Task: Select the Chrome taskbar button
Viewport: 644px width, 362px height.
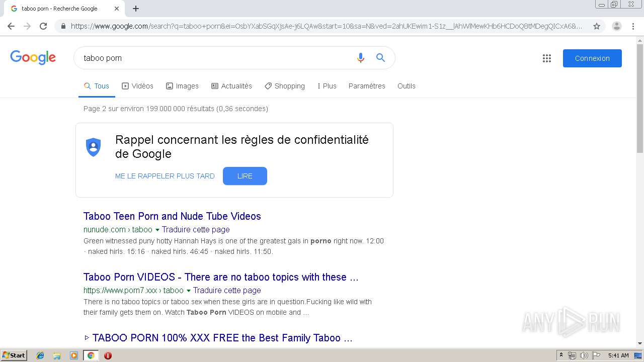Action: tap(91, 355)
